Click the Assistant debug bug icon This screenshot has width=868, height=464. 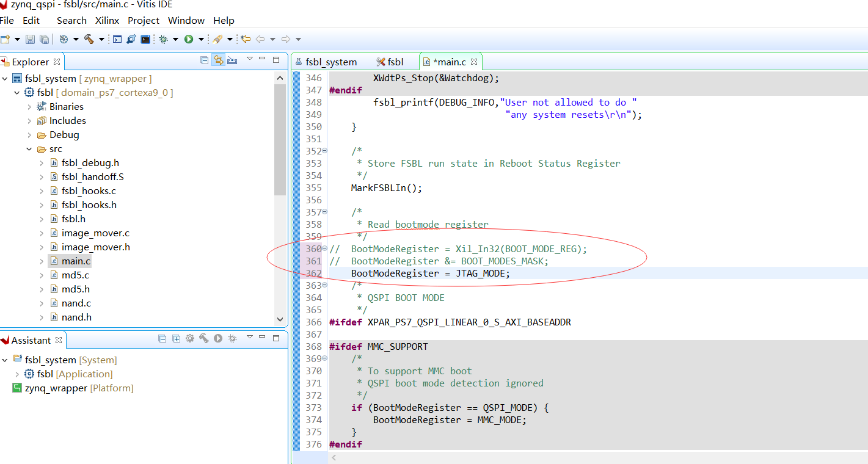coord(232,338)
